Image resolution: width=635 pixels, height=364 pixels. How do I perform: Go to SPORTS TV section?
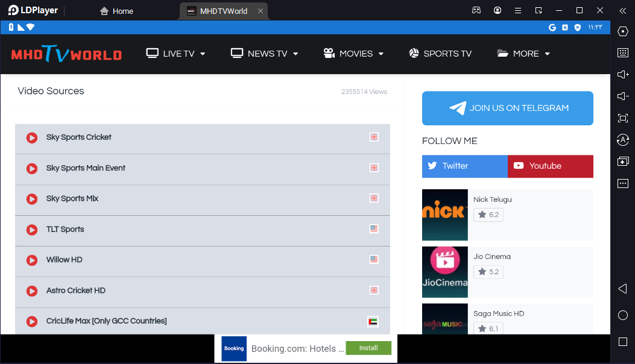click(440, 54)
